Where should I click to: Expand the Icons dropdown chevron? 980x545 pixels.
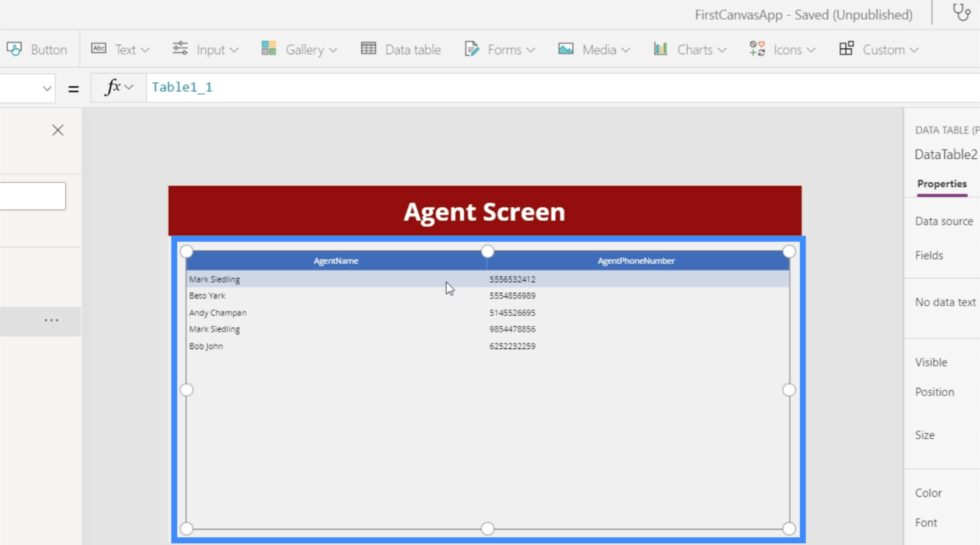[x=811, y=50]
